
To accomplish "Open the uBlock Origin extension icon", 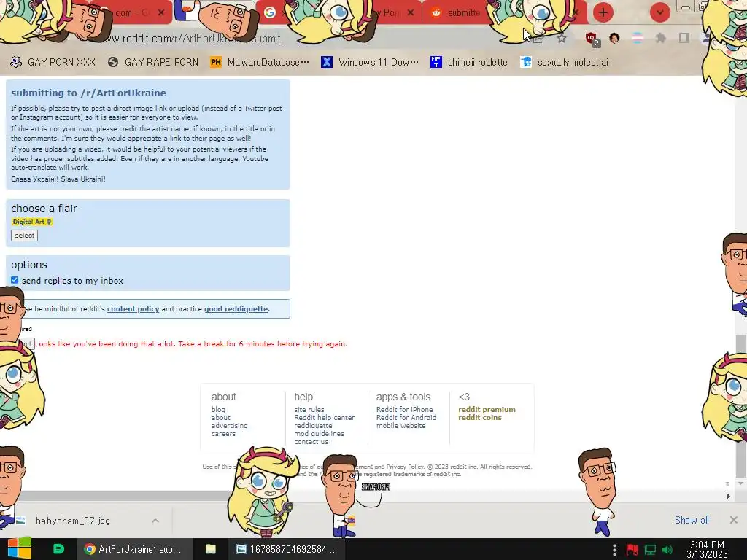I will tap(592, 39).
